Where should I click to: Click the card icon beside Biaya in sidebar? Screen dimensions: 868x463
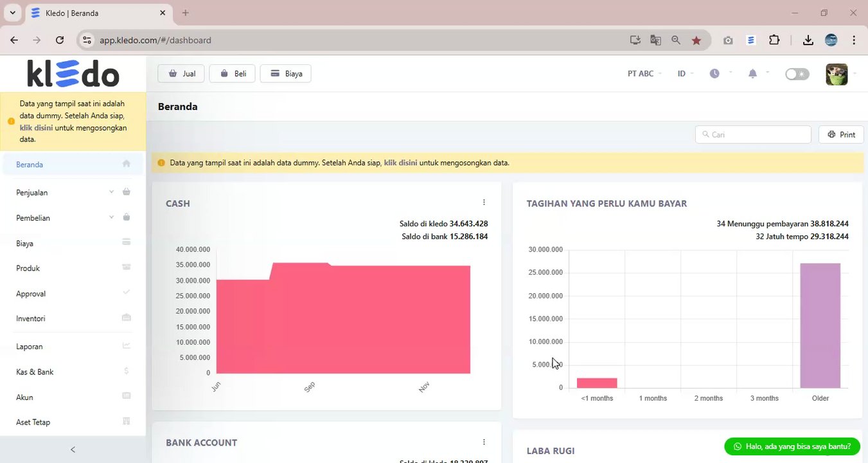click(127, 242)
